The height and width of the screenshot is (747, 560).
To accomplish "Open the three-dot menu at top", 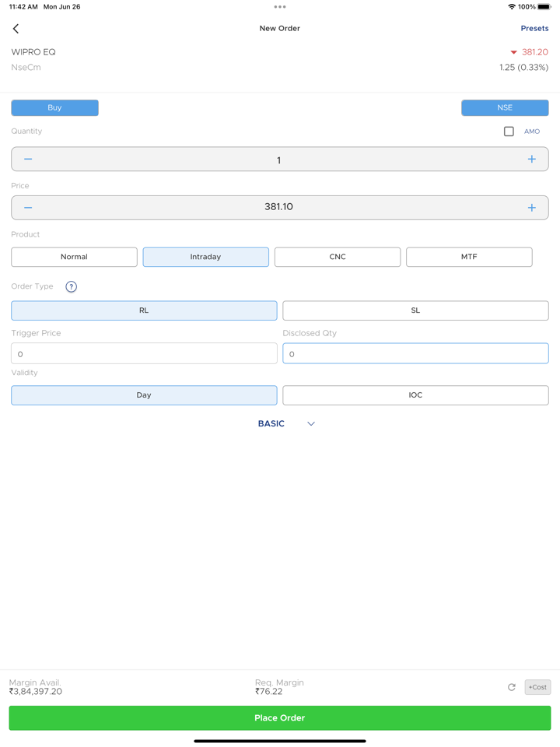I will coord(280,7).
